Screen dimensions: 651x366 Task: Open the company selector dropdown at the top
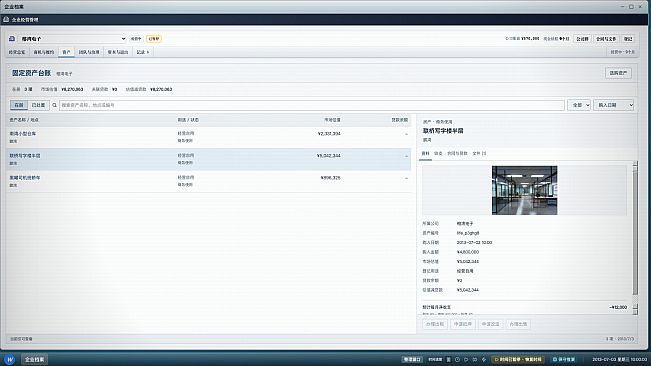coord(72,39)
